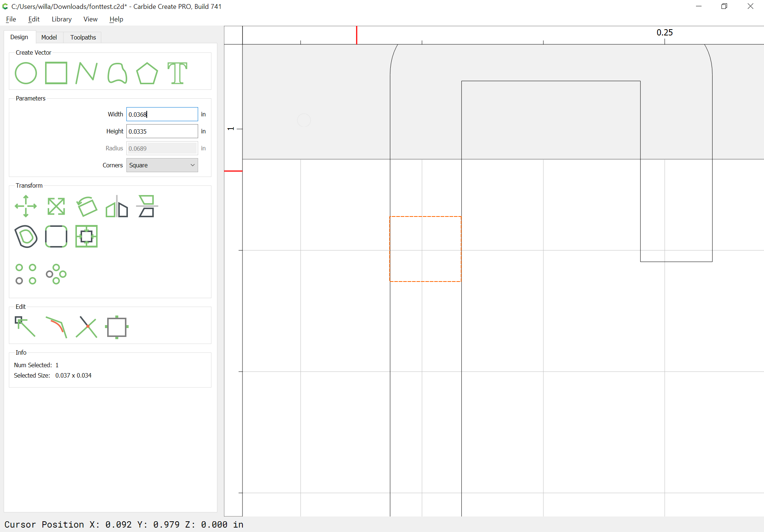Activate the Mirror transform tool
The height and width of the screenshot is (532, 764).
(x=117, y=206)
